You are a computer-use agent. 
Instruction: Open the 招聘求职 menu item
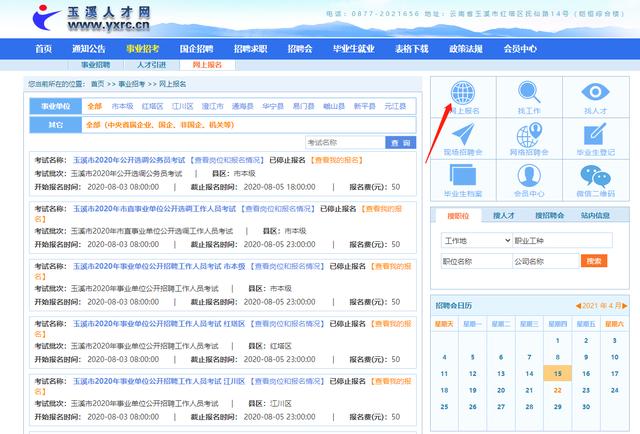pyautogui.click(x=250, y=49)
